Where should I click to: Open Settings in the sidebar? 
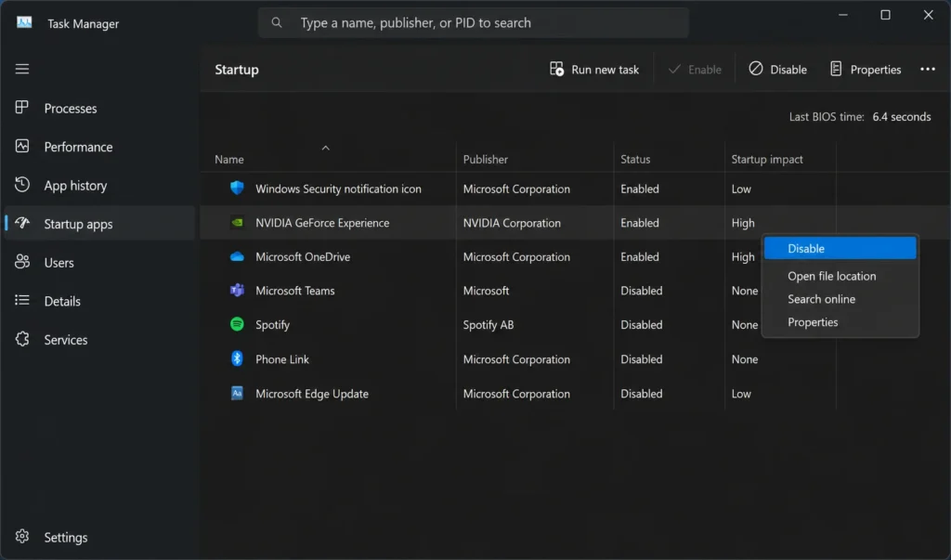tap(100, 537)
